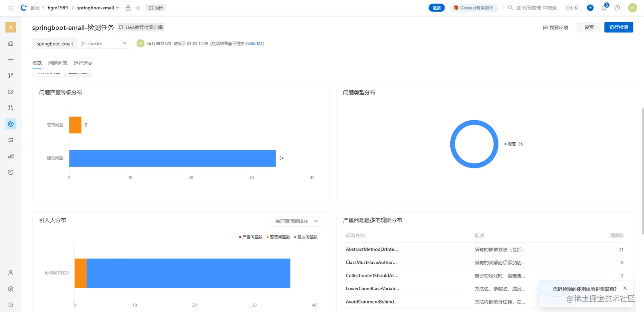644x312 pixels.
Task: Select the springboot-email repo label selector
Action: tap(55, 43)
